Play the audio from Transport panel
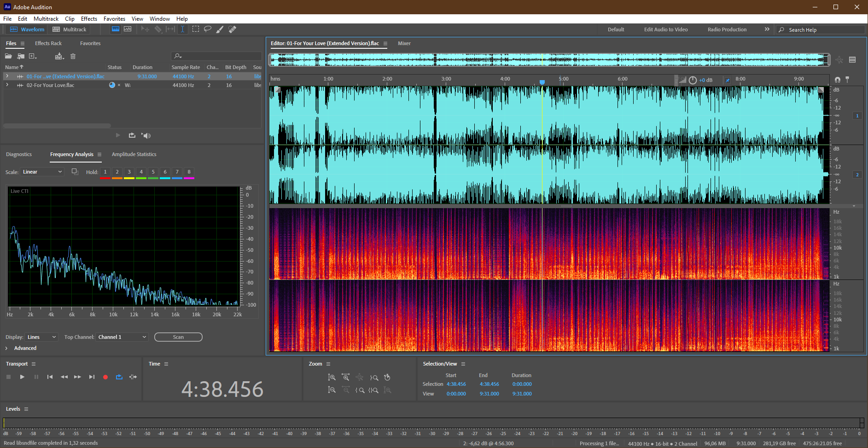The height and width of the screenshot is (448, 868). [x=22, y=377]
